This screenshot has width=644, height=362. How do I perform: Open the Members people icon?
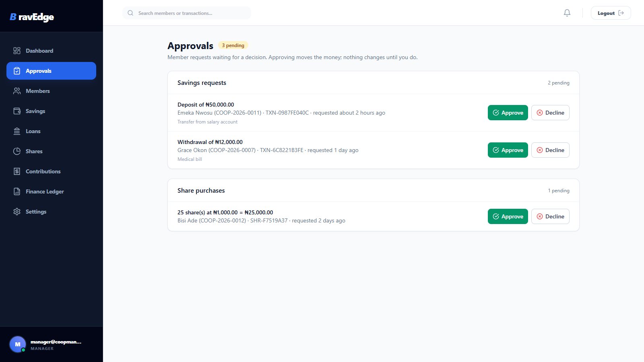pos(17,91)
